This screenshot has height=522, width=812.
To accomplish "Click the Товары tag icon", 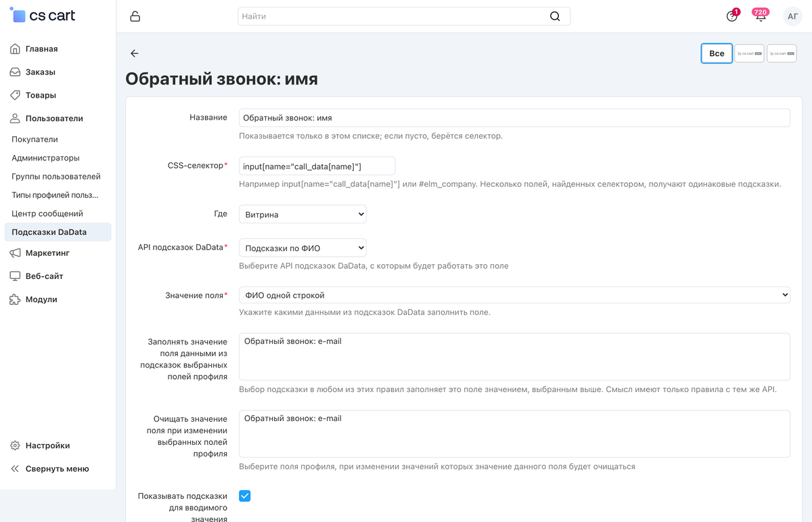I will point(15,95).
